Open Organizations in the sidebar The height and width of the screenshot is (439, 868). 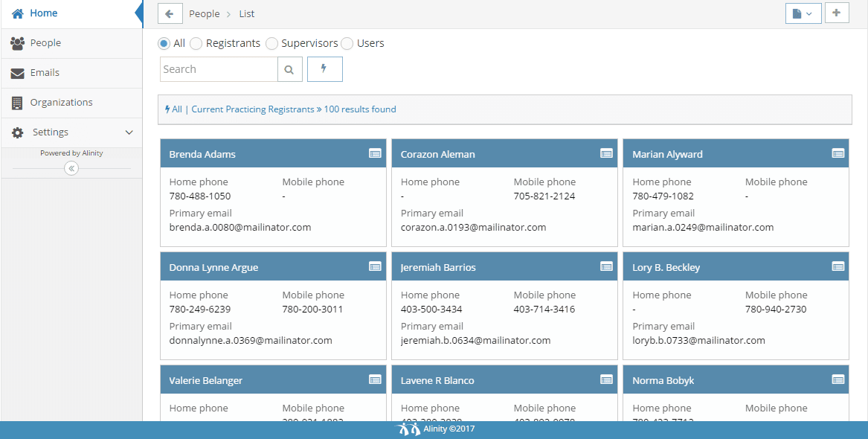pos(71,103)
